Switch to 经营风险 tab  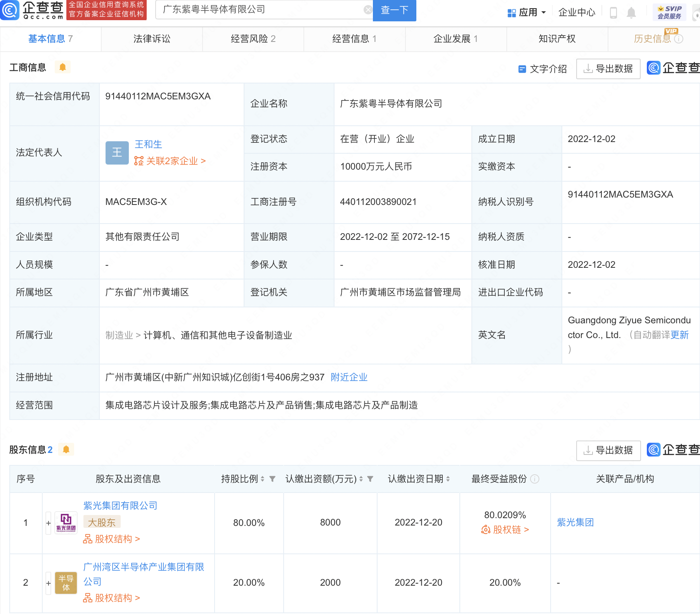click(x=253, y=39)
